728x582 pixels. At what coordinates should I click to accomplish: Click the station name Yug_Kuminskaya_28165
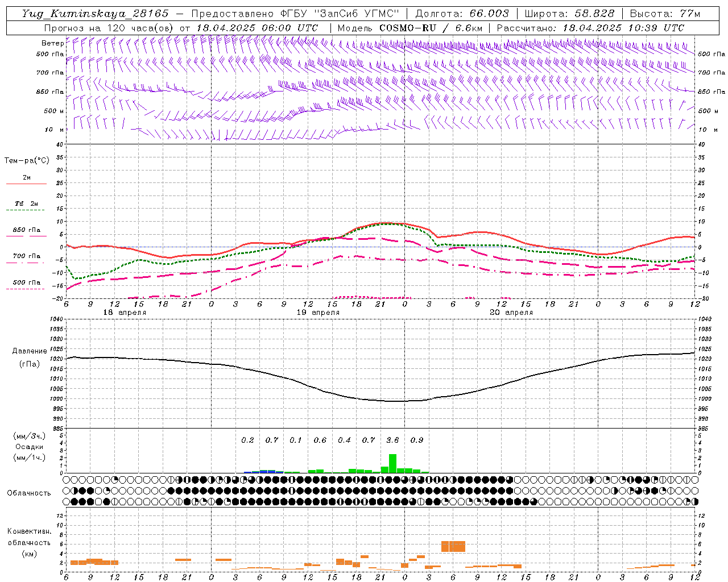pos(95,14)
